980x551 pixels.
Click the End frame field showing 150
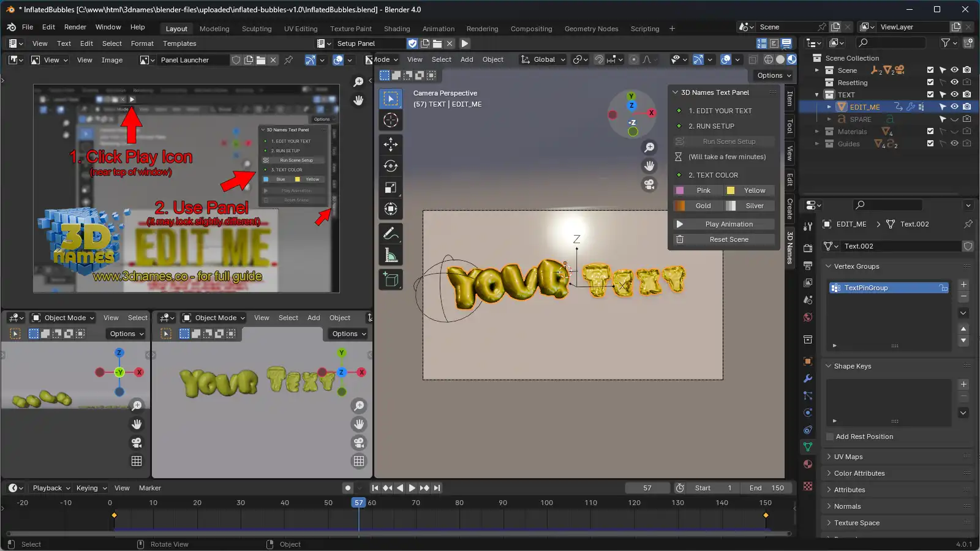tap(766, 488)
